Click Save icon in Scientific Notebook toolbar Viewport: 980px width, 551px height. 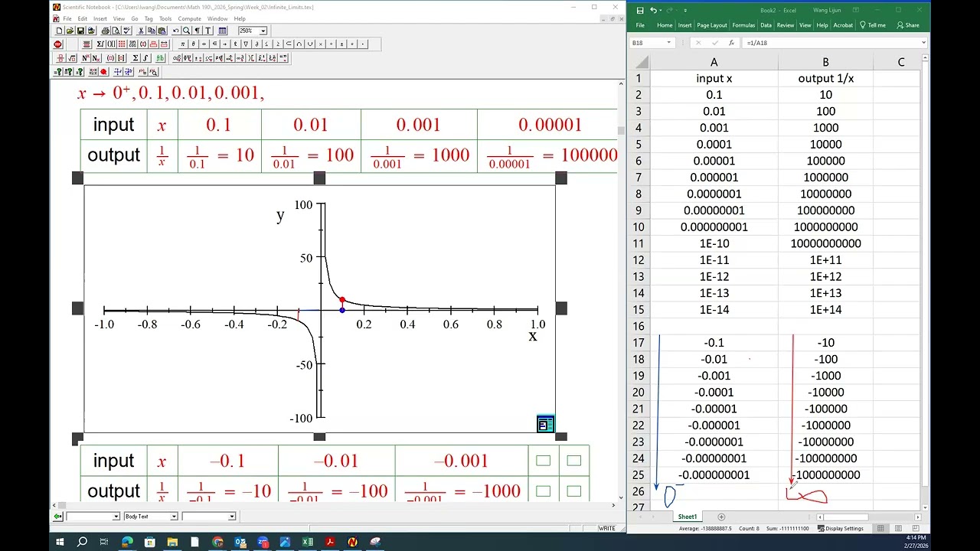click(x=80, y=31)
